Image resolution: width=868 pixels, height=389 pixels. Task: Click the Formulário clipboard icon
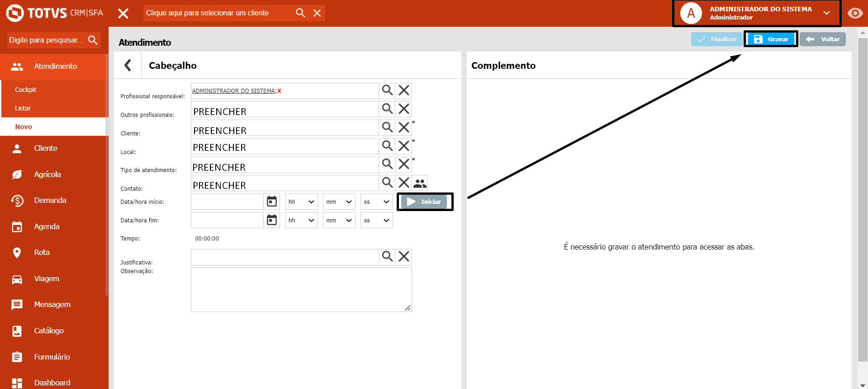click(17, 357)
